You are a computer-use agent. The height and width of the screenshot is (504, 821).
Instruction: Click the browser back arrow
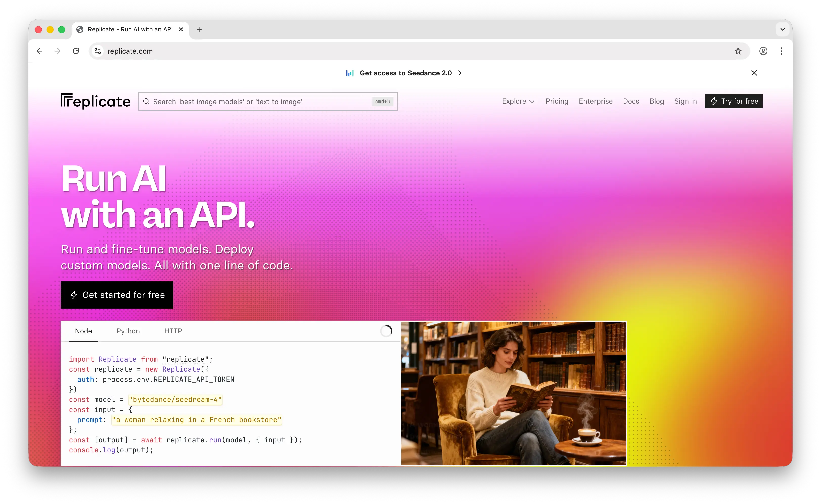(39, 51)
